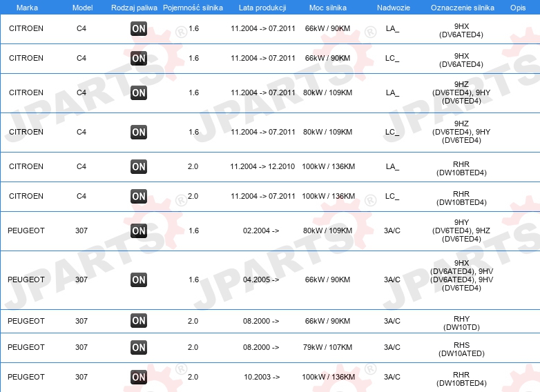This screenshot has height=392, width=540.
Task: Click 66kW / 90KM in the 08.2000 row
Action: pos(327,321)
